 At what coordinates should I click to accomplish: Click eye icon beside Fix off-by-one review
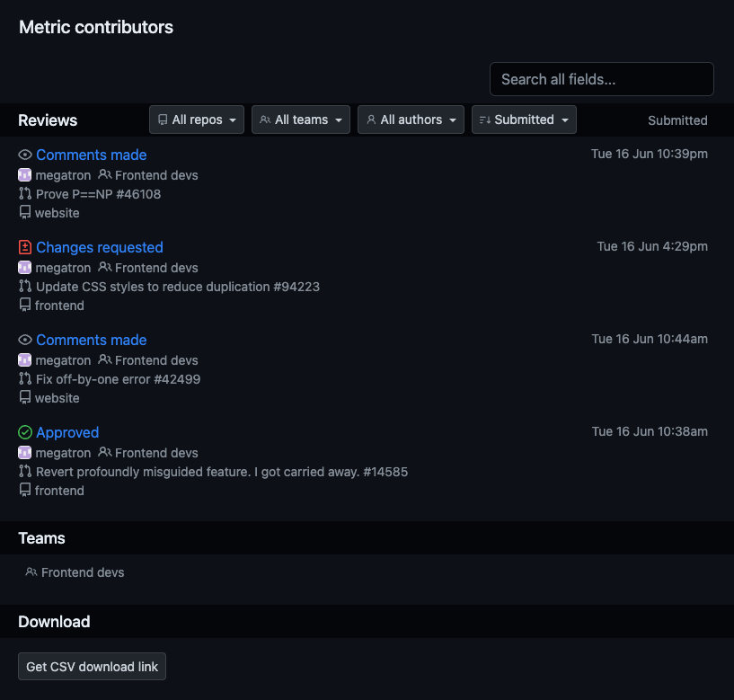pyautogui.click(x=25, y=340)
